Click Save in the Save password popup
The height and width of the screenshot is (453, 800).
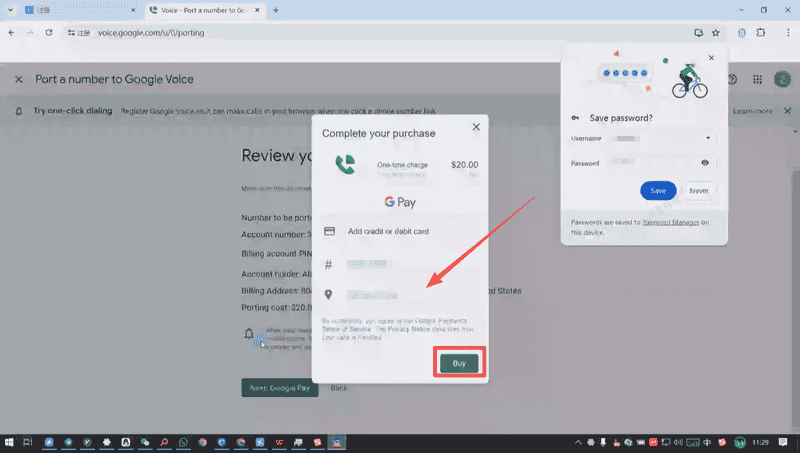coord(658,190)
